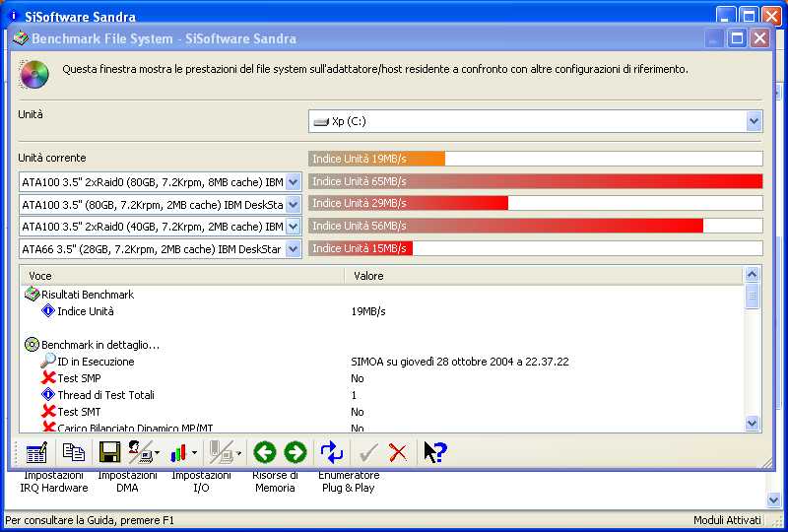Open the Unità drive dropdown showing Xp (C:)
Viewport: 788px width, 532px height.
754,121
